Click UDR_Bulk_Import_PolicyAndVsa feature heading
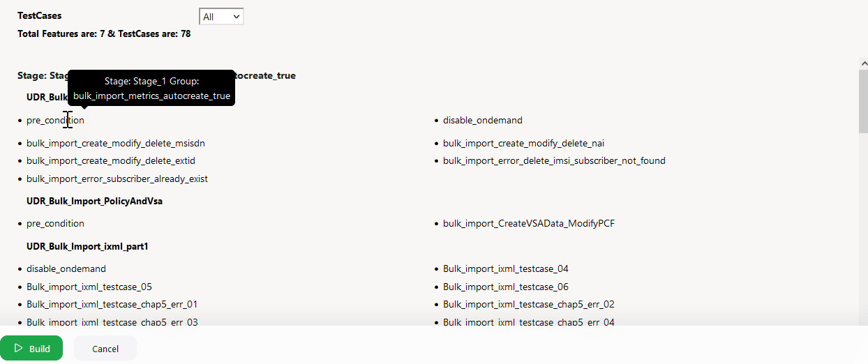The height and width of the screenshot is (364, 868). [x=95, y=202]
